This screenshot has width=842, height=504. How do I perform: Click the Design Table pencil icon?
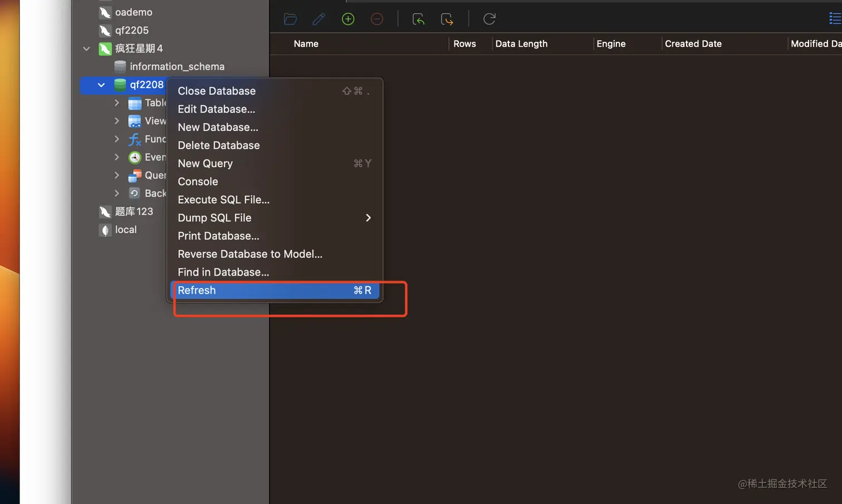[x=319, y=19]
